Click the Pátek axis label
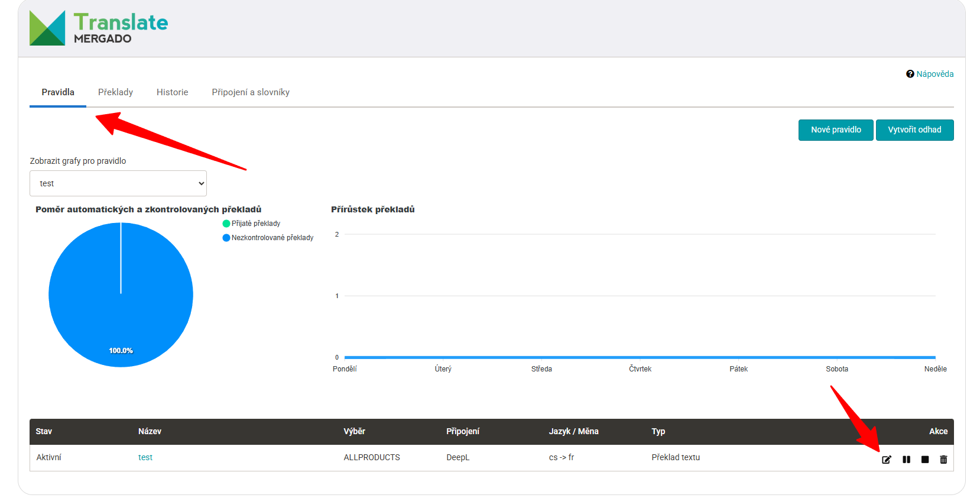 pyautogui.click(x=739, y=369)
